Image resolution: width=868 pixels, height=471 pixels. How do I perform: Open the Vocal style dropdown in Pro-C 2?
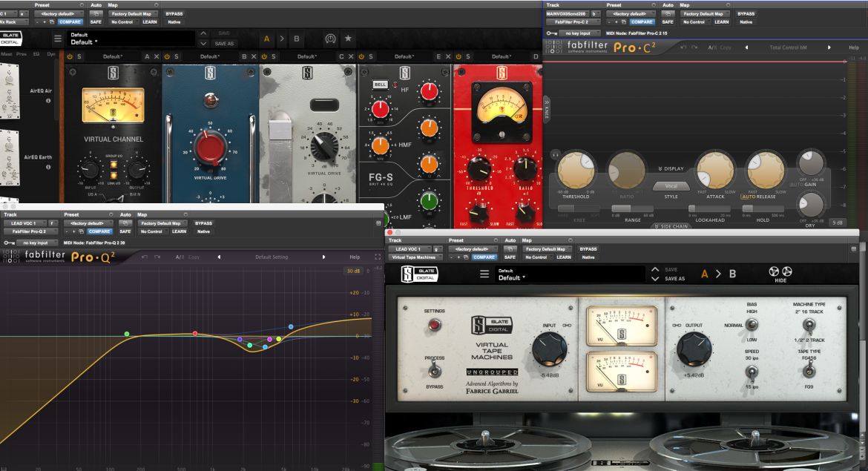click(671, 186)
